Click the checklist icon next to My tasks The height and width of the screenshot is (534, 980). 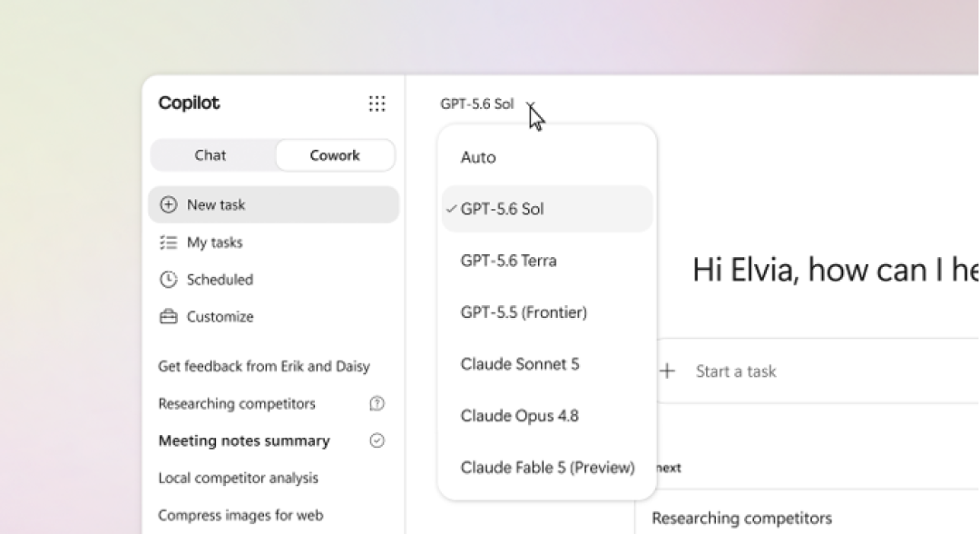click(168, 242)
